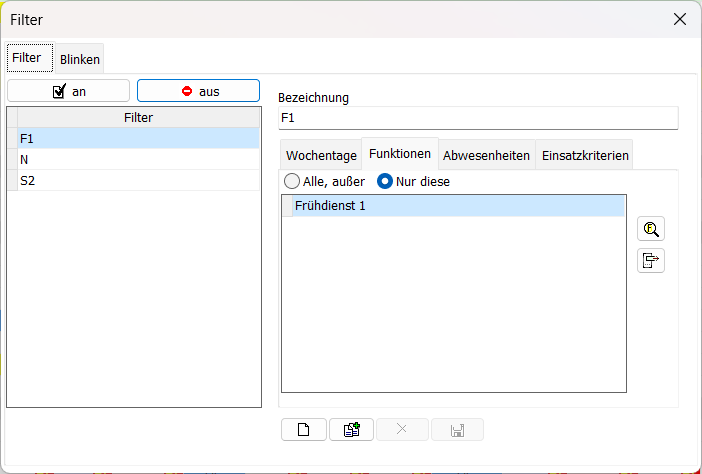Click the remove entry arrow icon

[651, 261]
